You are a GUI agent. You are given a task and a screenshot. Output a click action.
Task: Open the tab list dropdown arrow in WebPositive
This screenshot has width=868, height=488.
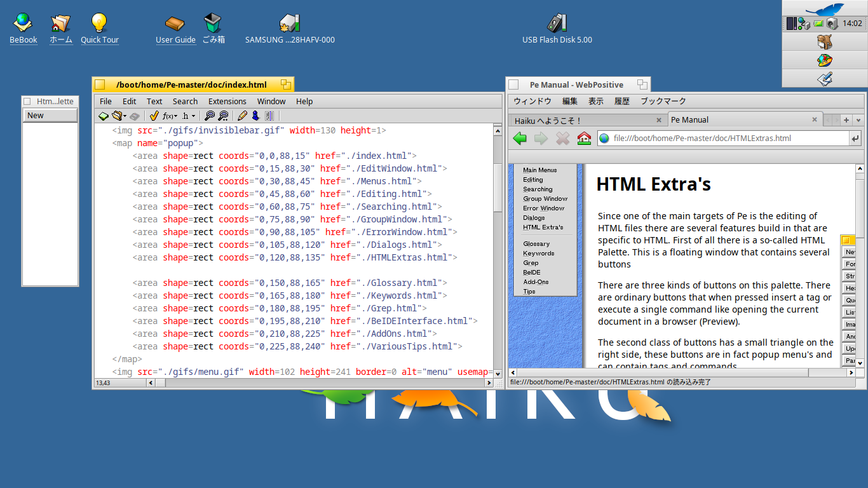[x=858, y=120]
